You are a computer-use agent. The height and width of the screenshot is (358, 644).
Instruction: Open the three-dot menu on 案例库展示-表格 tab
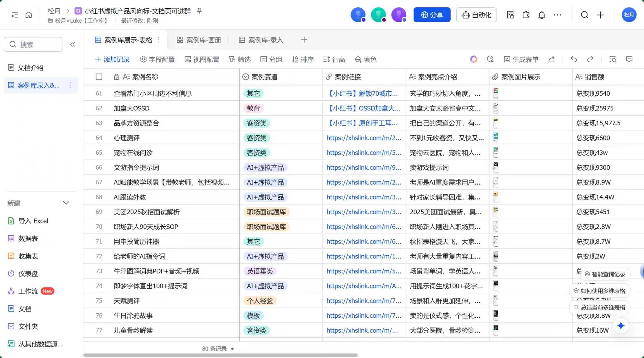[x=158, y=40]
